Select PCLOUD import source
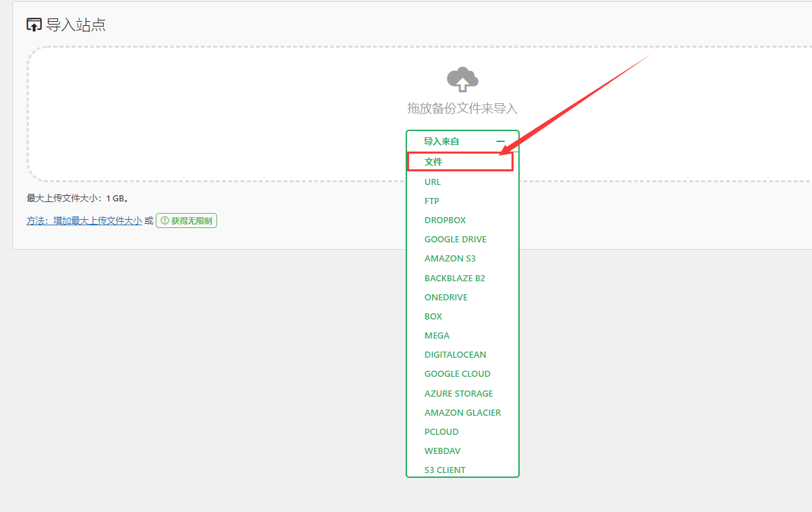 point(441,431)
